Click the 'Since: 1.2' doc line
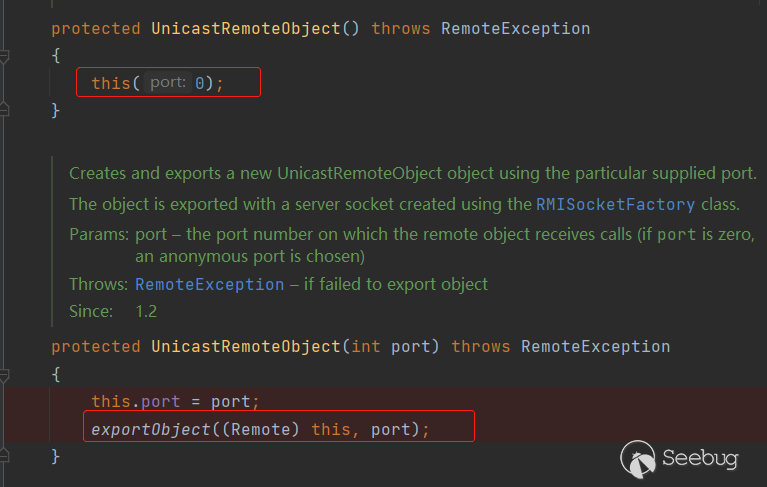This screenshot has height=487, width=767. click(x=113, y=311)
